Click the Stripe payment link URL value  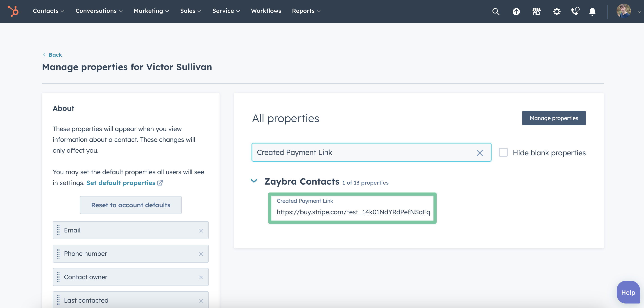pyautogui.click(x=353, y=212)
